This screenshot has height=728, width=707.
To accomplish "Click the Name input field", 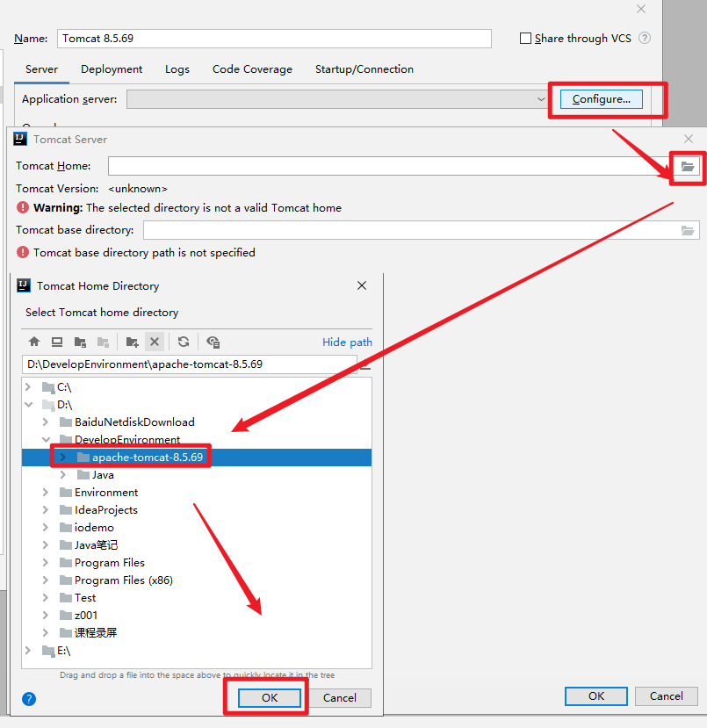I will coord(274,39).
